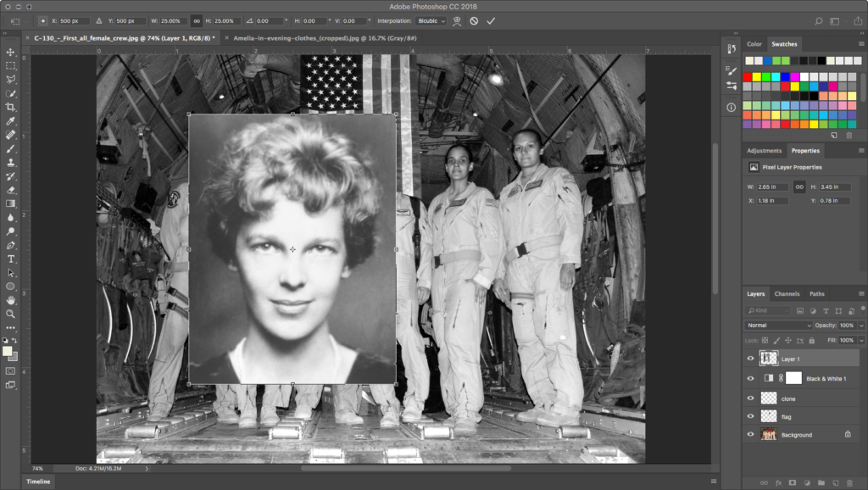The width and height of the screenshot is (868, 490).
Task: Switch to the Channels tab
Action: [x=787, y=294]
